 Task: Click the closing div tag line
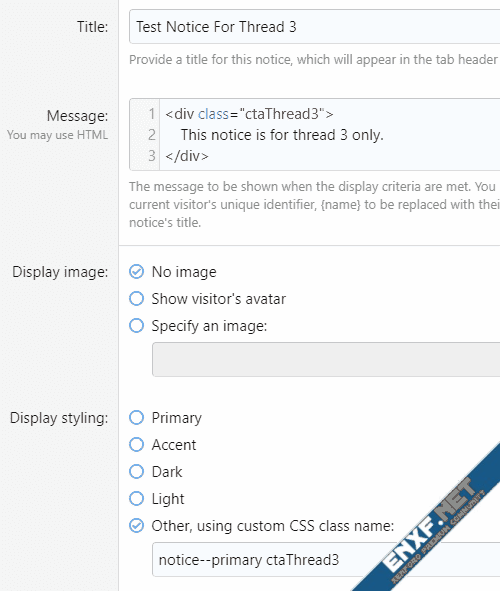coord(187,156)
